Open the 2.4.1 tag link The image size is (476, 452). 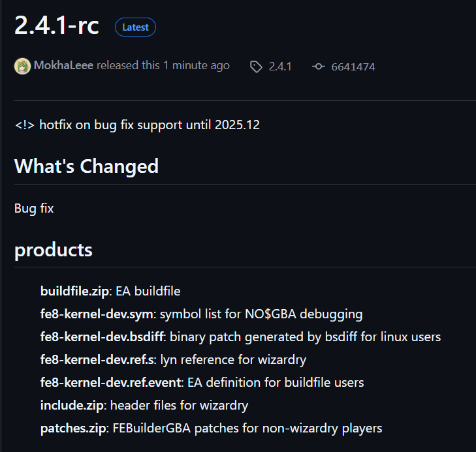click(x=280, y=67)
